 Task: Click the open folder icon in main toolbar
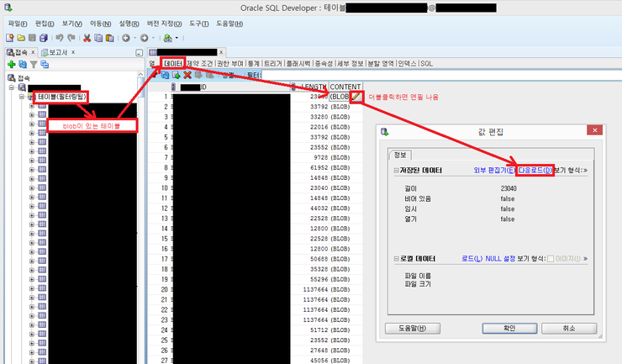(21, 38)
